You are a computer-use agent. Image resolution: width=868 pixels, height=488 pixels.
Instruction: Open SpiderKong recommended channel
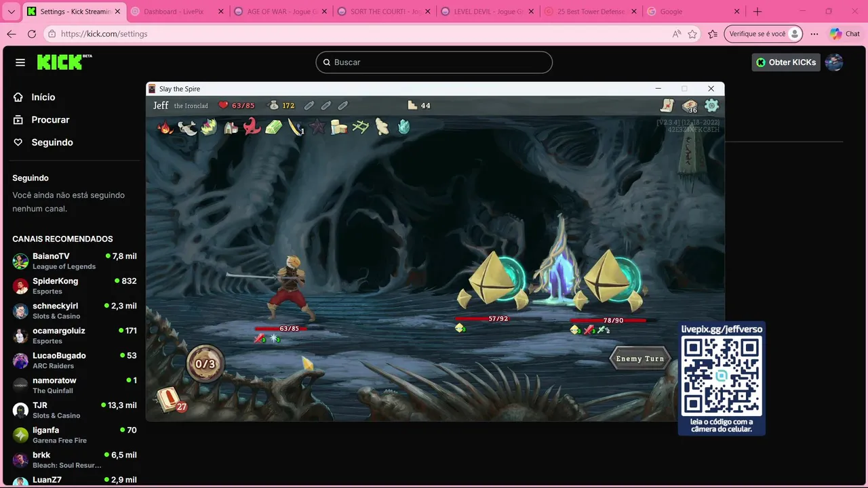tap(75, 285)
